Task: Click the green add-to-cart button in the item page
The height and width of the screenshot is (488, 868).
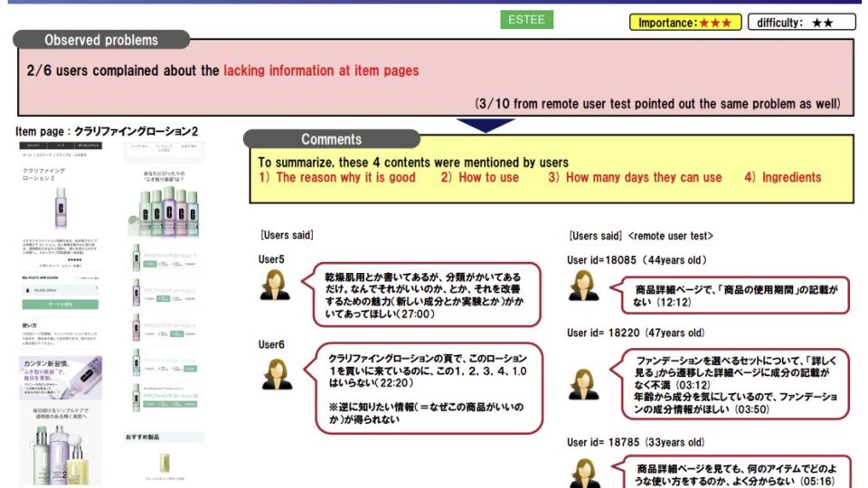Action: pyautogui.click(x=61, y=305)
